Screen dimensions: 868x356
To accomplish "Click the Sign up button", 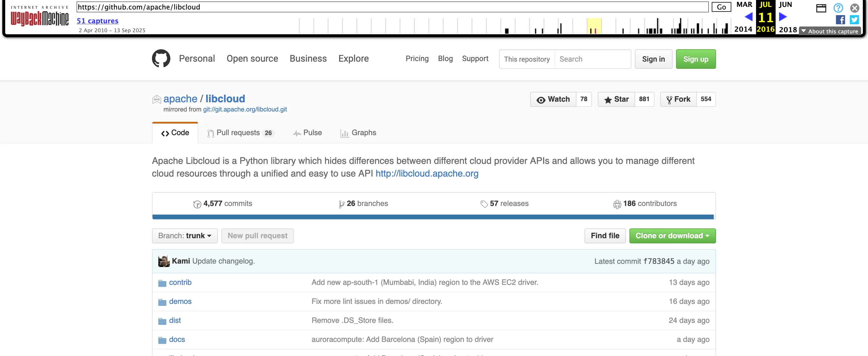I will coord(696,59).
